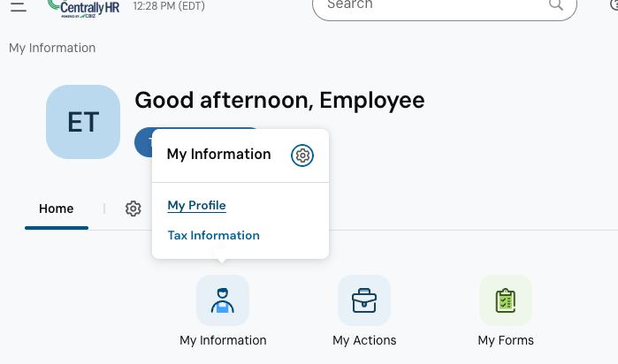This screenshot has height=364, width=618.
Task: Click the My Forms text label
Action: (x=506, y=340)
